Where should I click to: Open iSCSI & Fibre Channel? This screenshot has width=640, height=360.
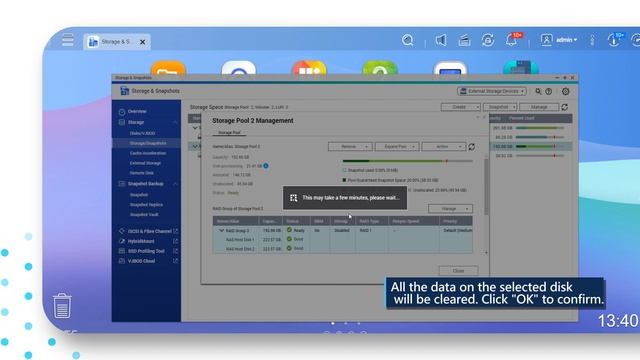(x=149, y=231)
